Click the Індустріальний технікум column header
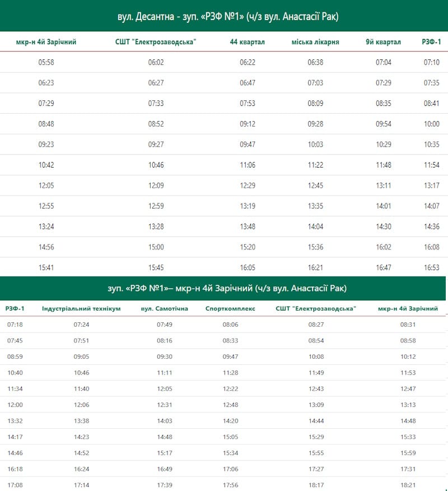The height and width of the screenshot is (491, 448). [81, 308]
